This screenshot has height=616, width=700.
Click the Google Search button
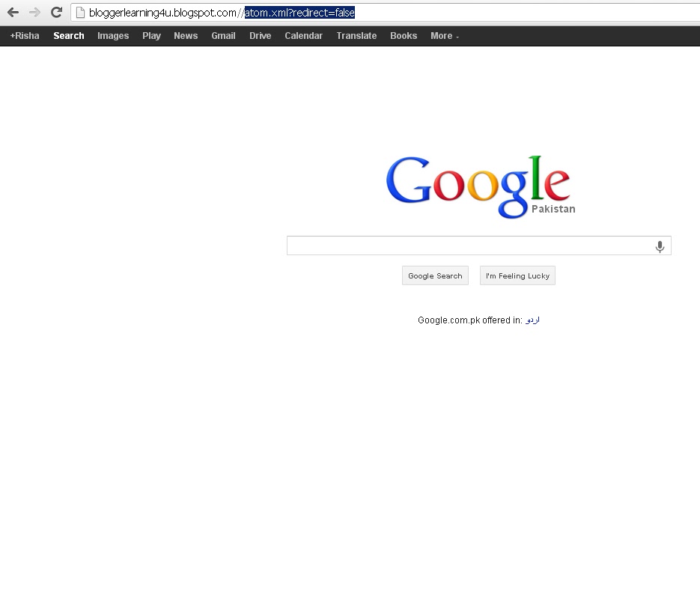coord(435,276)
